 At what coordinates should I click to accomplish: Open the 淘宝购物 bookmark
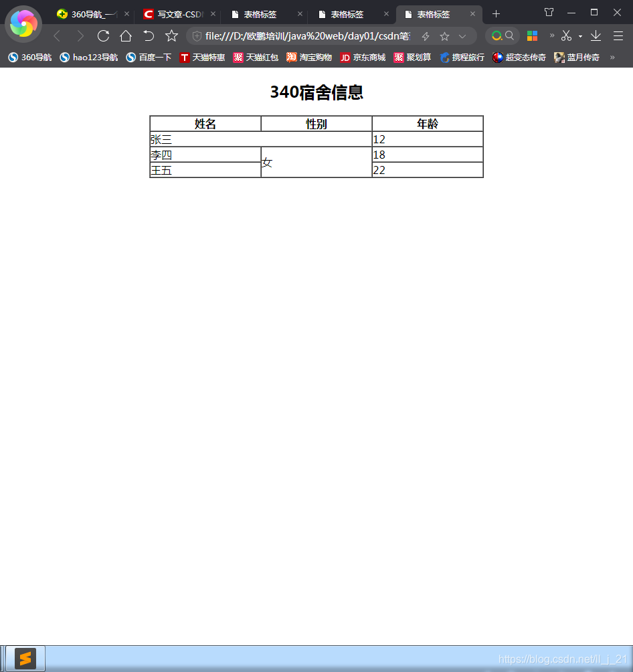(308, 57)
